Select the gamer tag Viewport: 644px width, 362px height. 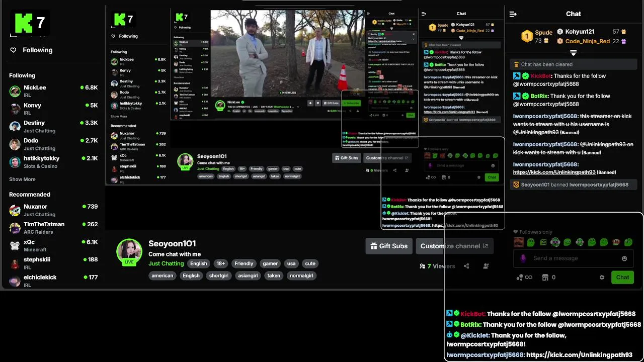270,263
